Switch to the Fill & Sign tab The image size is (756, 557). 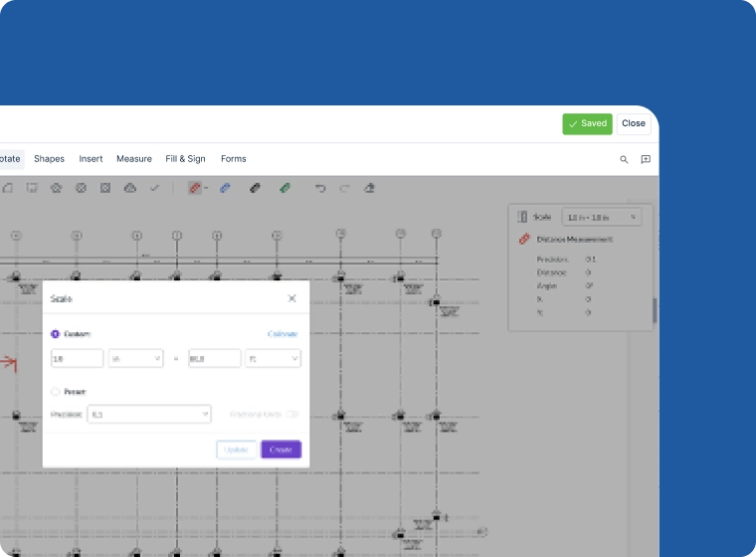pyautogui.click(x=185, y=159)
